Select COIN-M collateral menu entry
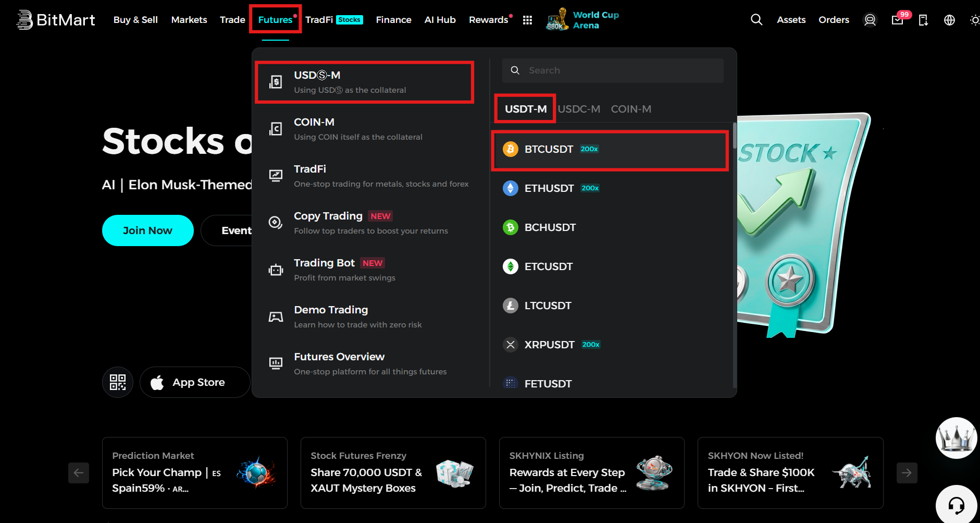This screenshot has width=980, height=523. click(365, 129)
